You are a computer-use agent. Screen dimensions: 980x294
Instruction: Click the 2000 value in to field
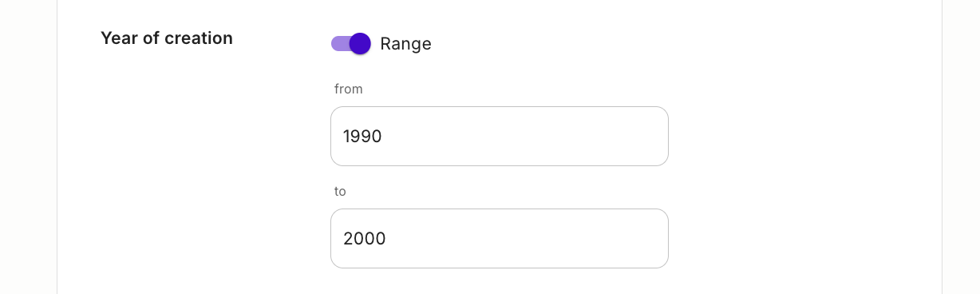pos(365,239)
